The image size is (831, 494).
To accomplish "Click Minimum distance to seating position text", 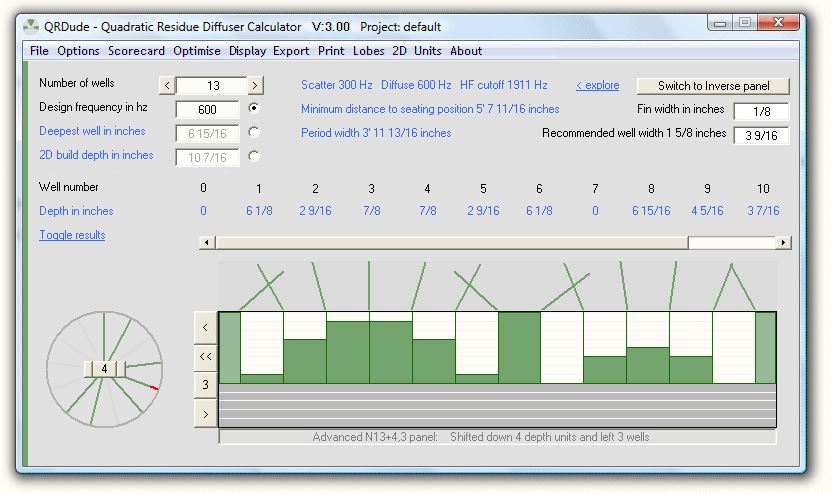I will coord(430,109).
